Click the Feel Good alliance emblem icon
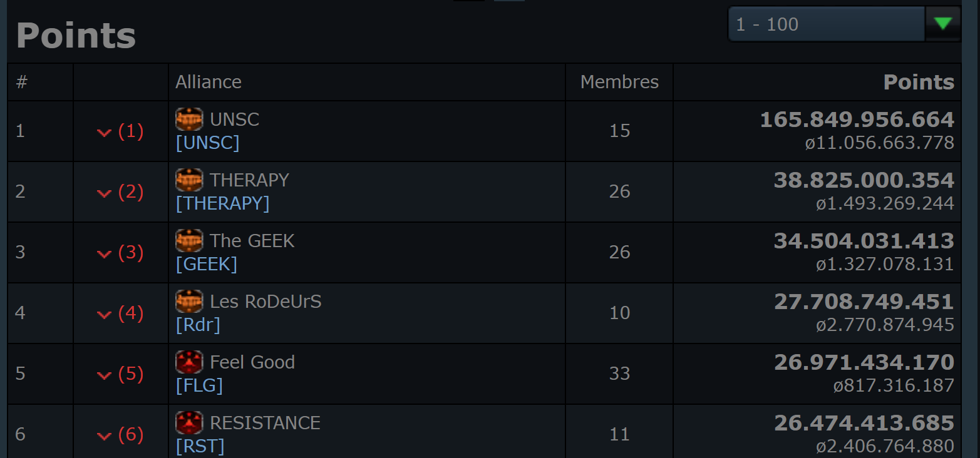Image resolution: width=980 pixels, height=458 pixels. click(x=189, y=362)
